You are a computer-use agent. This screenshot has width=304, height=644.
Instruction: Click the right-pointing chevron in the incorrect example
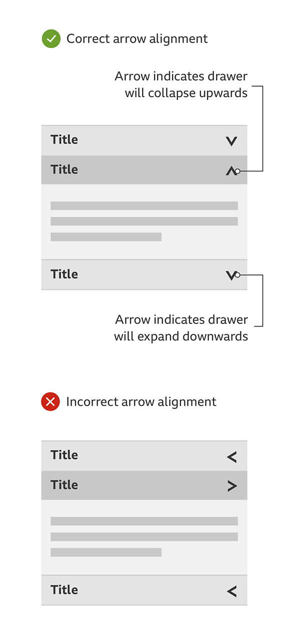tap(232, 486)
